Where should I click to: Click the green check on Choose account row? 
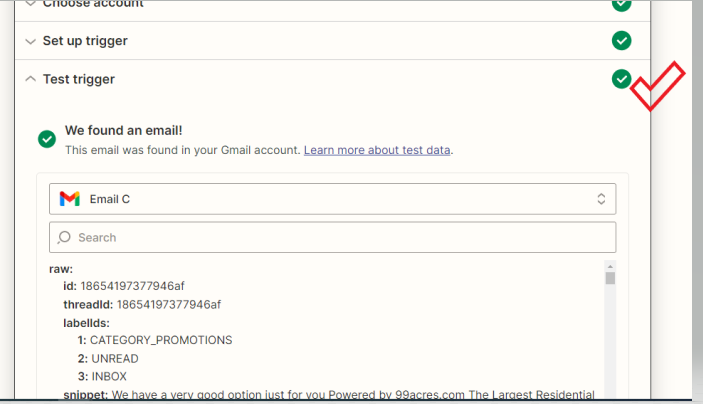[x=621, y=4]
